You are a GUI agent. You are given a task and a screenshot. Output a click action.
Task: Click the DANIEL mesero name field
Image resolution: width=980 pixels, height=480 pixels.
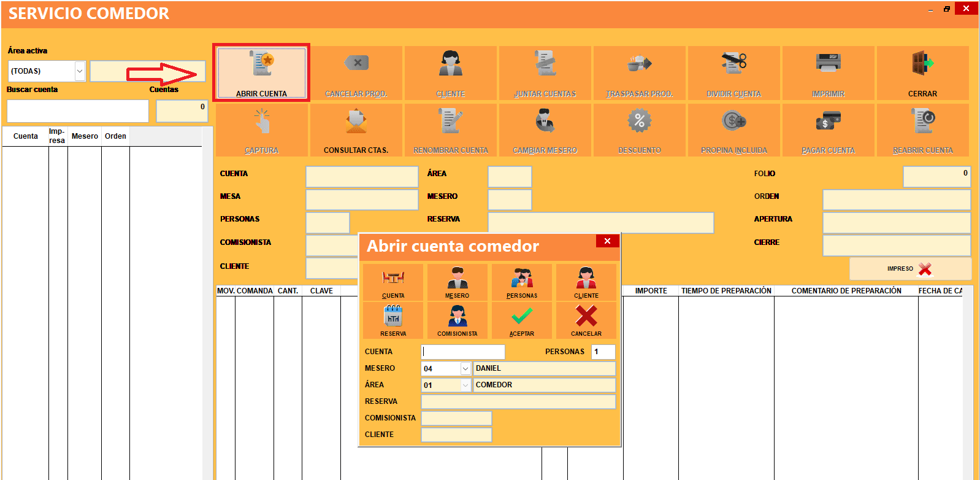[x=545, y=368]
